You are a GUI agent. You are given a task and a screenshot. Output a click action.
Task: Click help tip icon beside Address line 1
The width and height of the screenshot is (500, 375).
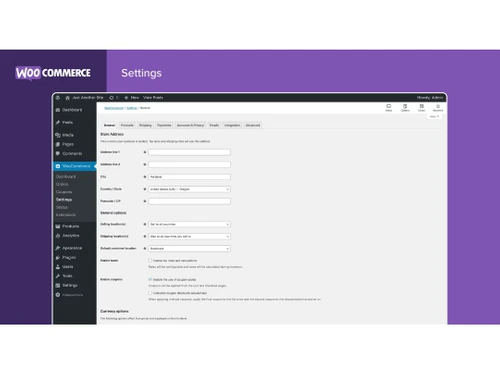(x=145, y=152)
